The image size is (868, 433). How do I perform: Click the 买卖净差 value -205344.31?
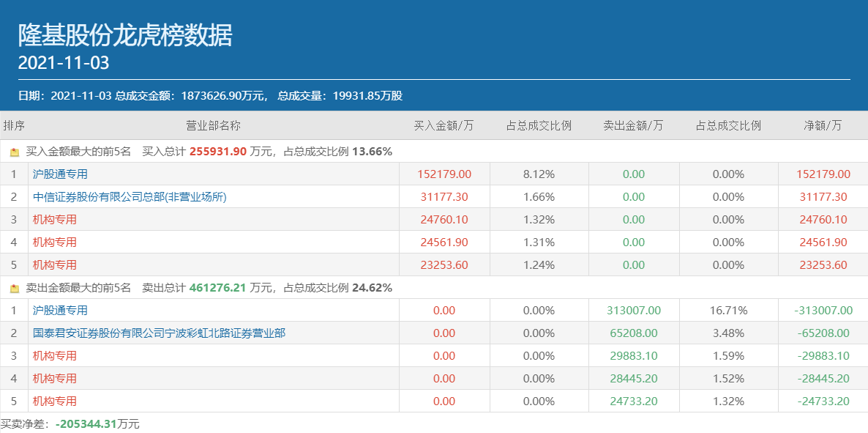(x=86, y=424)
